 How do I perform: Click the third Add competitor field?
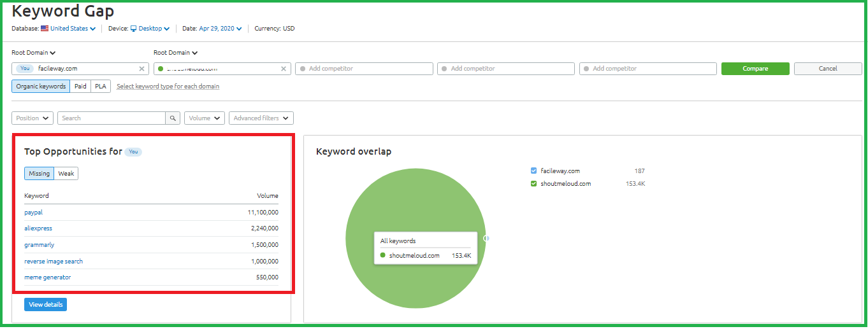[x=648, y=69]
